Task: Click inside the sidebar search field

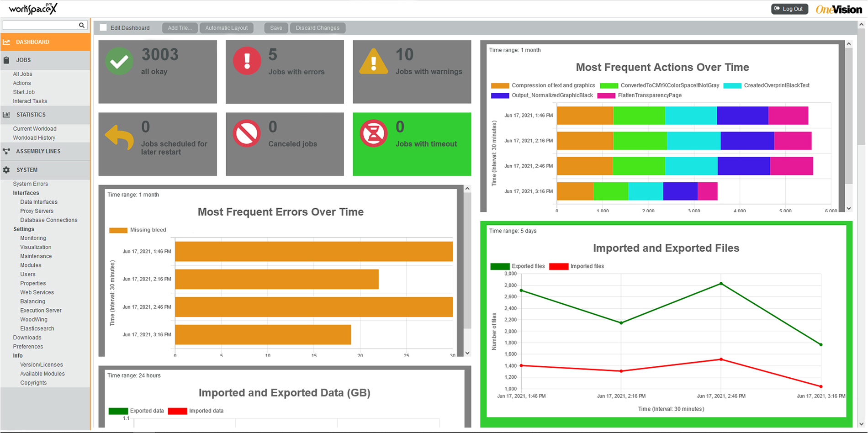Action: (41, 25)
